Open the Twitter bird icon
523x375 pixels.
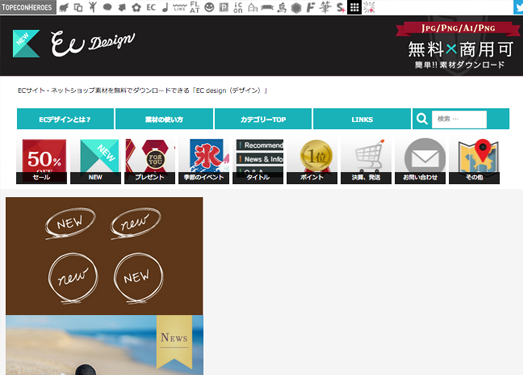tap(518, 7)
